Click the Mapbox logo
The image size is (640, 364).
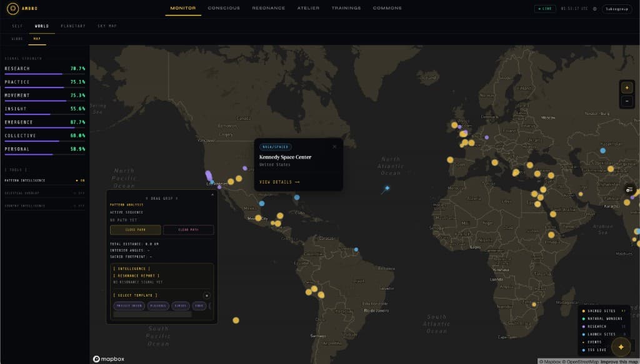point(109,359)
